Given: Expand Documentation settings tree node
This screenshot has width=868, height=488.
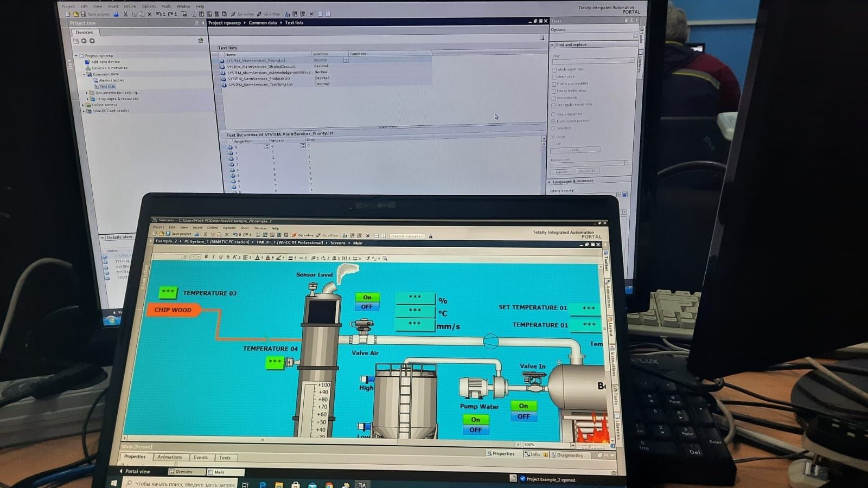Looking at the screenshot, I should click(87, 93).
